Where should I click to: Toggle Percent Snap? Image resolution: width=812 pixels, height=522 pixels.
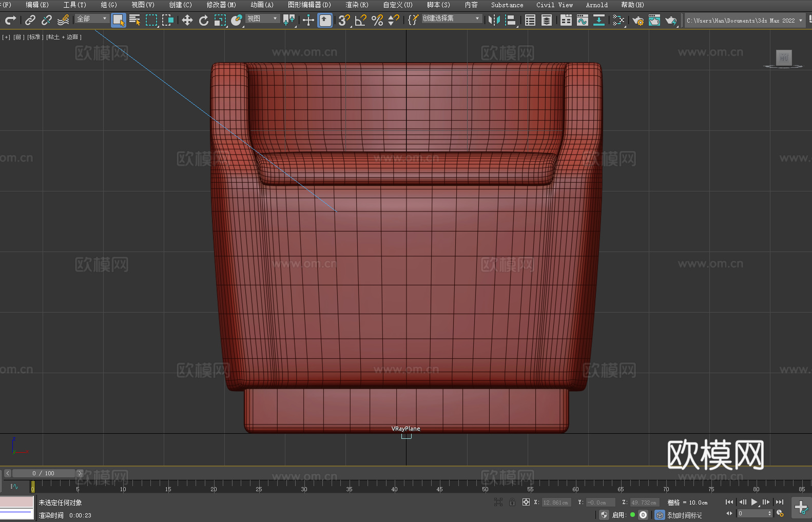tap(377, 20)
